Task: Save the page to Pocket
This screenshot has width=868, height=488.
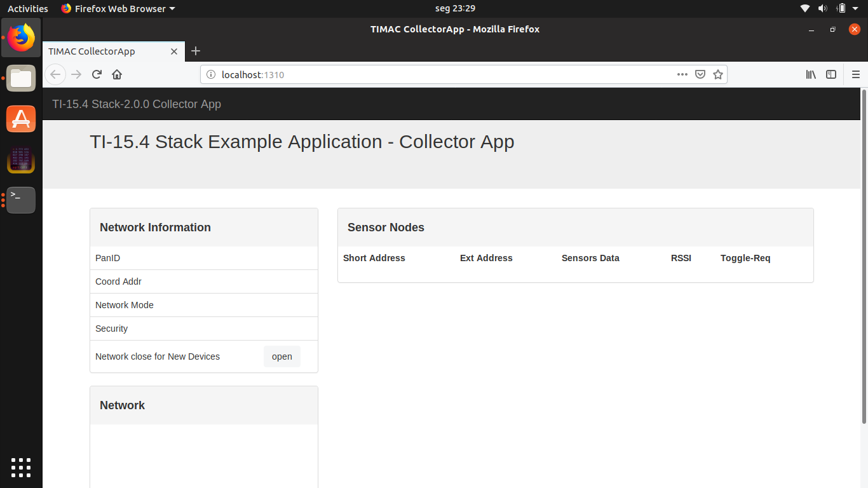Action: point(700,74)
